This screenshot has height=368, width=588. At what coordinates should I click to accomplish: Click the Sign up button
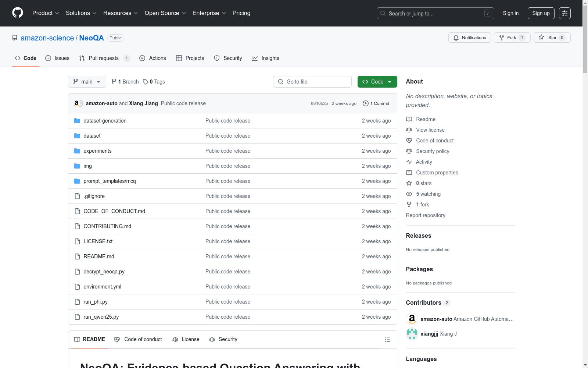point(541,13)
